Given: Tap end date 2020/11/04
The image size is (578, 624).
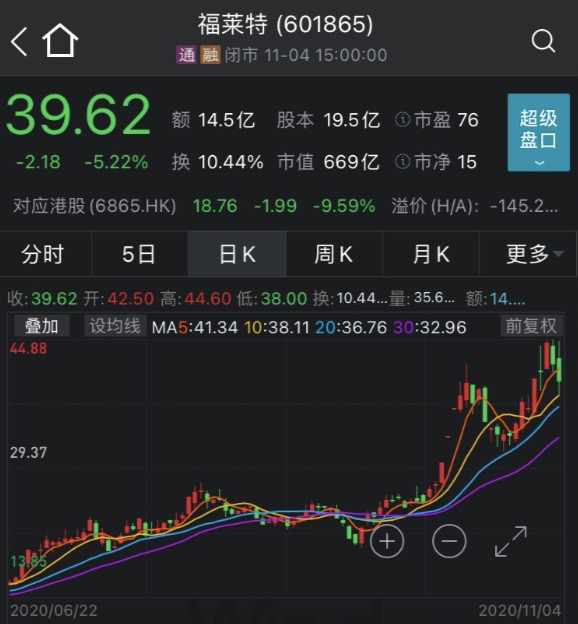Looking at the screenshot, I should click(519, 611).
